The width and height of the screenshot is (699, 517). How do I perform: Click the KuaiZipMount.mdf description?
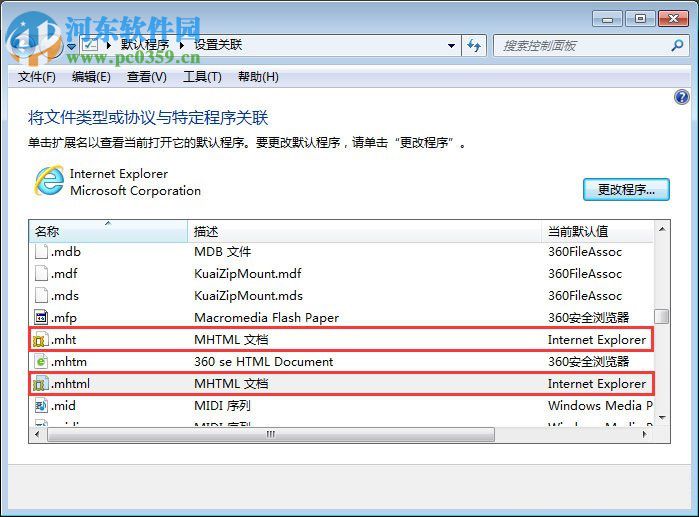point(248,274)
